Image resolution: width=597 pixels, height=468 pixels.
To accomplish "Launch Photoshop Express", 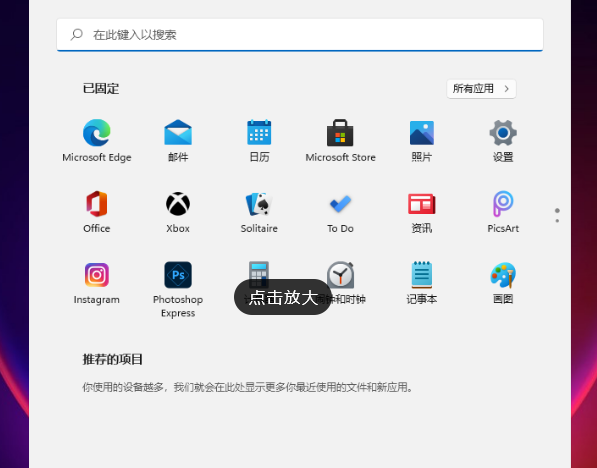I will pos(178,289).
